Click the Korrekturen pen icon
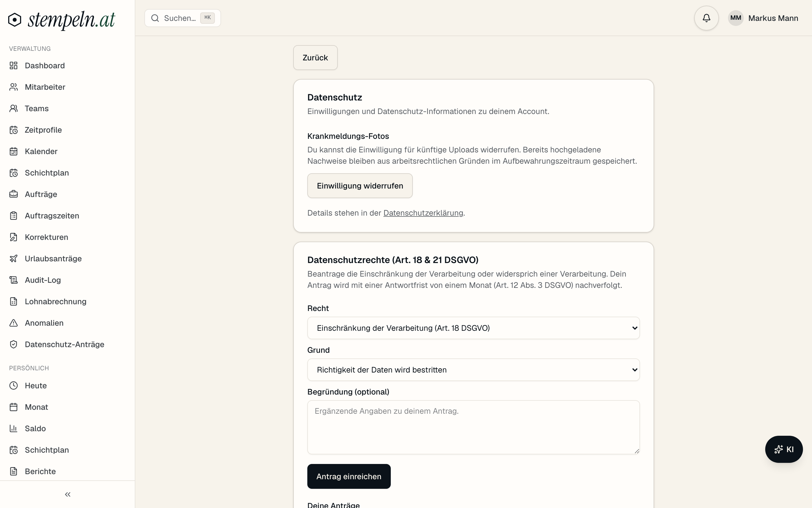Screen dimensions: 812x508 14,237
